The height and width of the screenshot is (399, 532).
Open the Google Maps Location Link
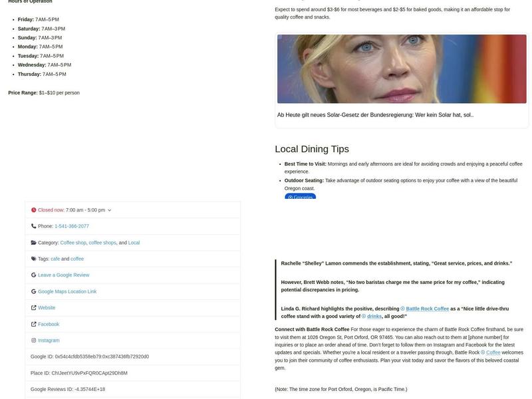point(67,291)
